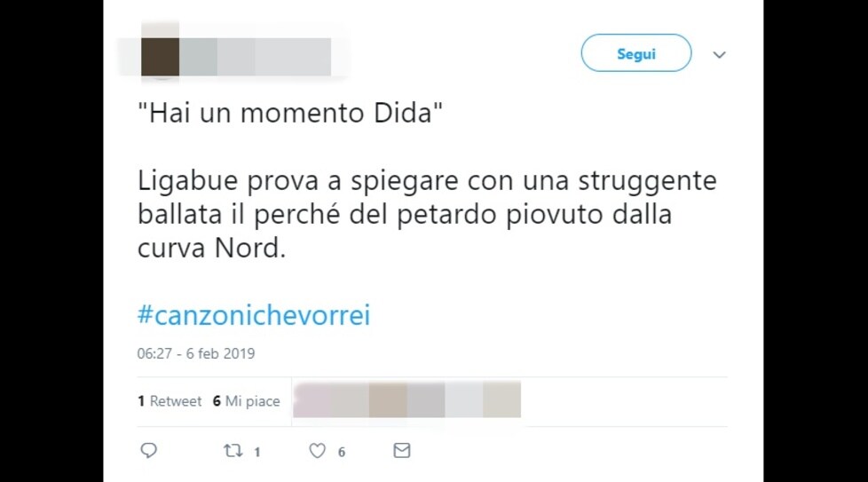Open the reply speech bubble icon

point(148,450)
